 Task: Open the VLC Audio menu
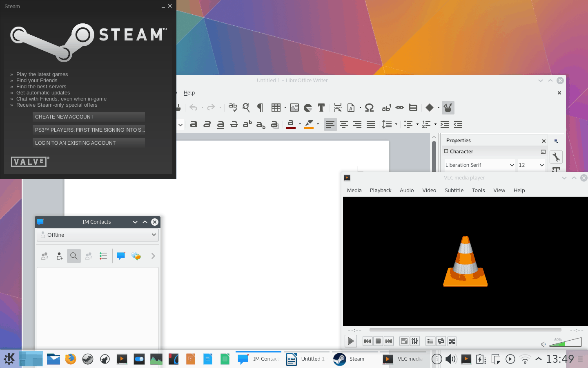coord(407,191)
